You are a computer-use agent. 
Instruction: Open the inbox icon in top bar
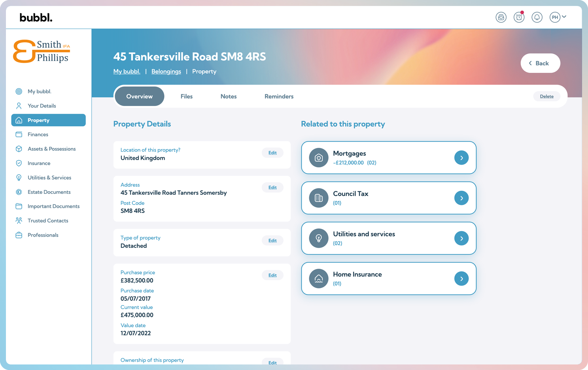coord(501,17)
